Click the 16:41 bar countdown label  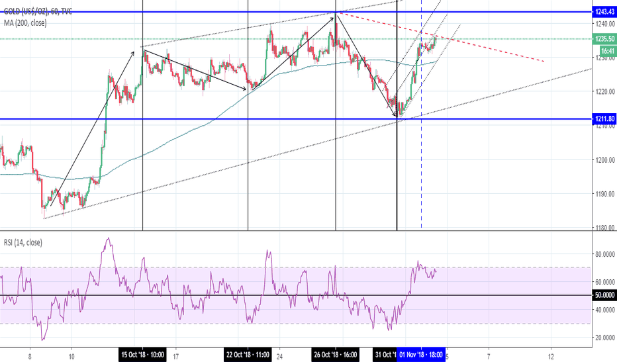608,51
